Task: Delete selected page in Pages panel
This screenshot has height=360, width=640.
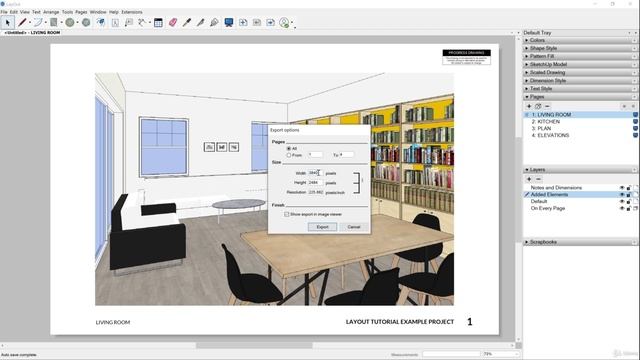Action: (x=547, y=106)
